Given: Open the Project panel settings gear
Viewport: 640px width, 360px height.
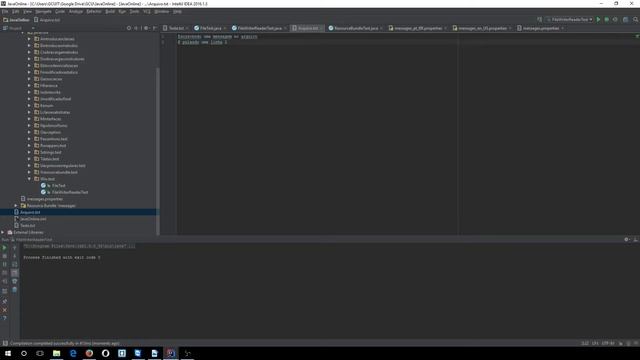Looking at the screenshot, I should coord(146,28).
